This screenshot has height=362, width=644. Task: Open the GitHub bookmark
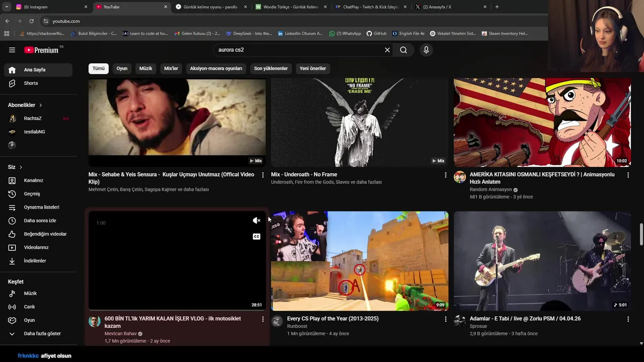pyautogui.click(x=376, y=34)
